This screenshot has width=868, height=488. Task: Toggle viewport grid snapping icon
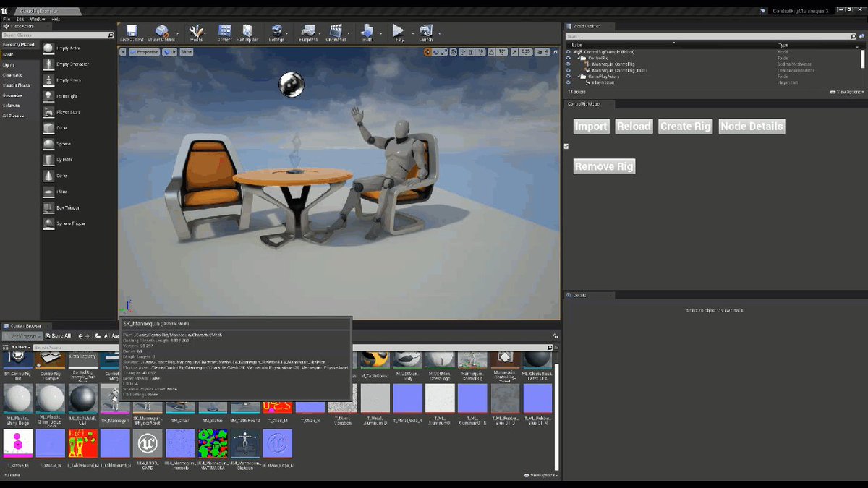[x=471, y=52]
